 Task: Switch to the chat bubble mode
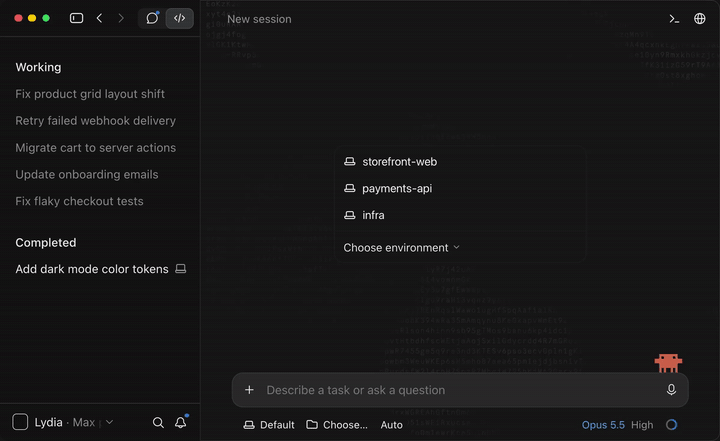pos(152,18)
